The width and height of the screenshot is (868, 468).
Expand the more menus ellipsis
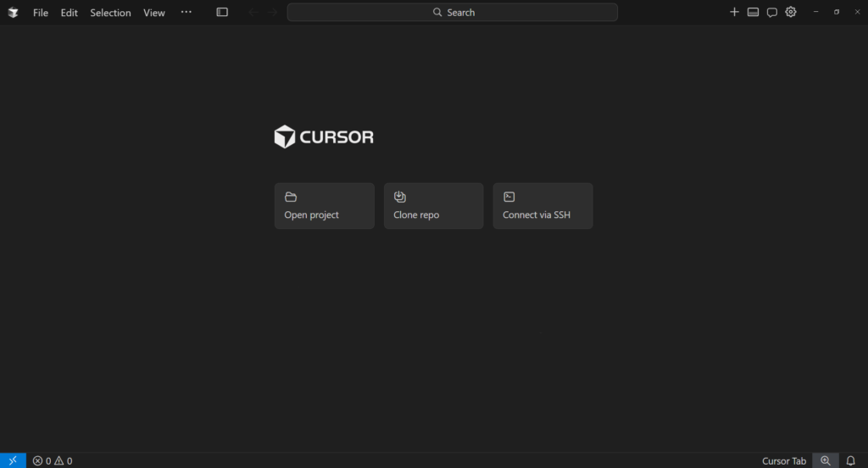(x=186, y=12)
